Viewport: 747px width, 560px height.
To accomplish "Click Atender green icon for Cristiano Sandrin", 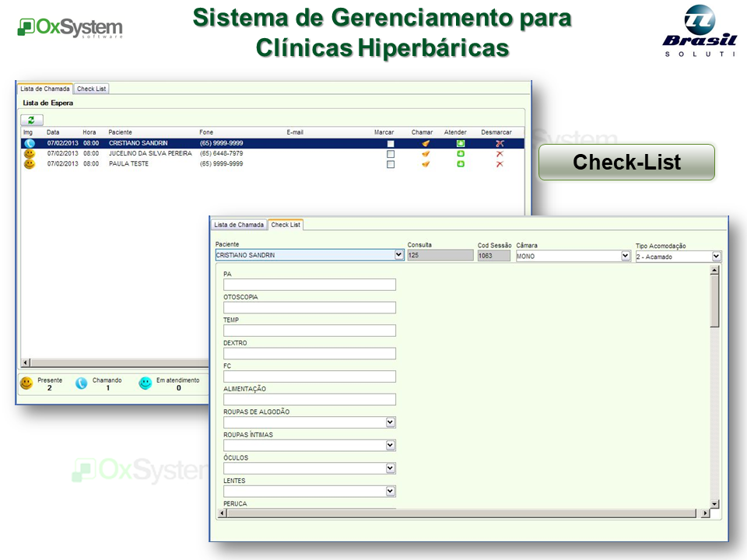I will (461, 144).
